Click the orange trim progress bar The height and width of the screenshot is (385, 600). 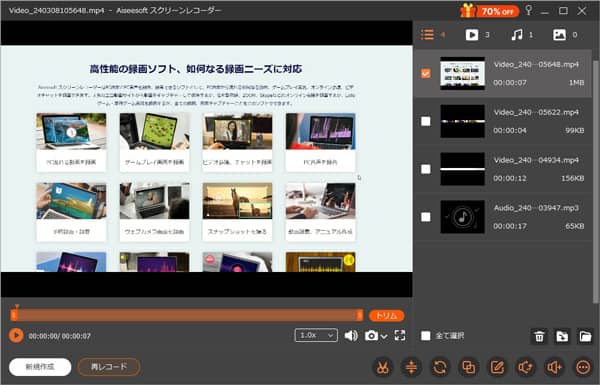(187, 315)
